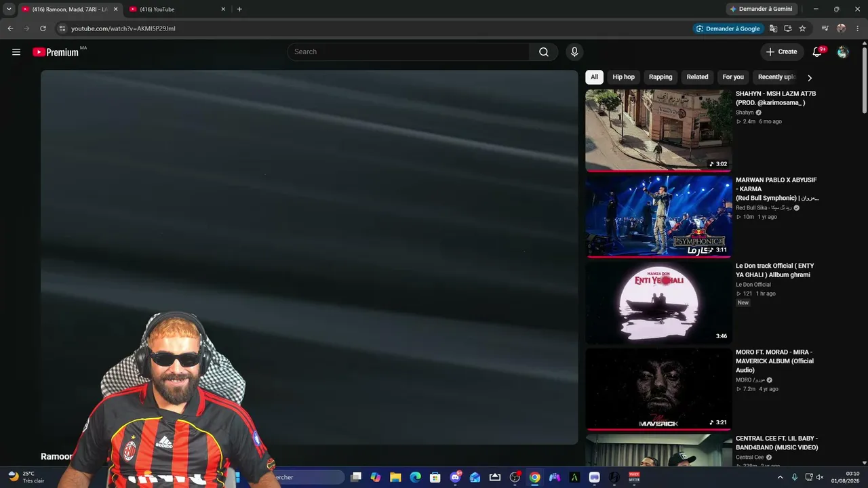The image size is (868, 488).
Task: Filter by Hip hop chip
Action: (624, 77)
